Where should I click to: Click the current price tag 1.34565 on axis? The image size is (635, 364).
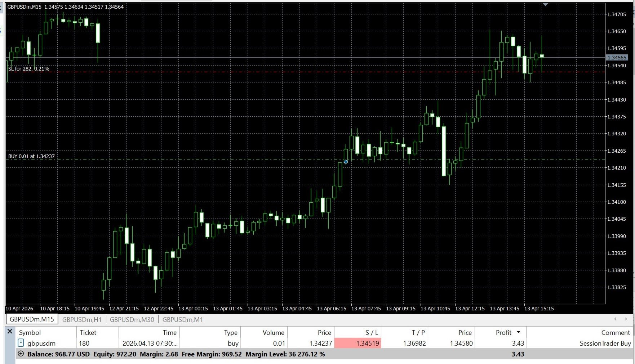617,58
